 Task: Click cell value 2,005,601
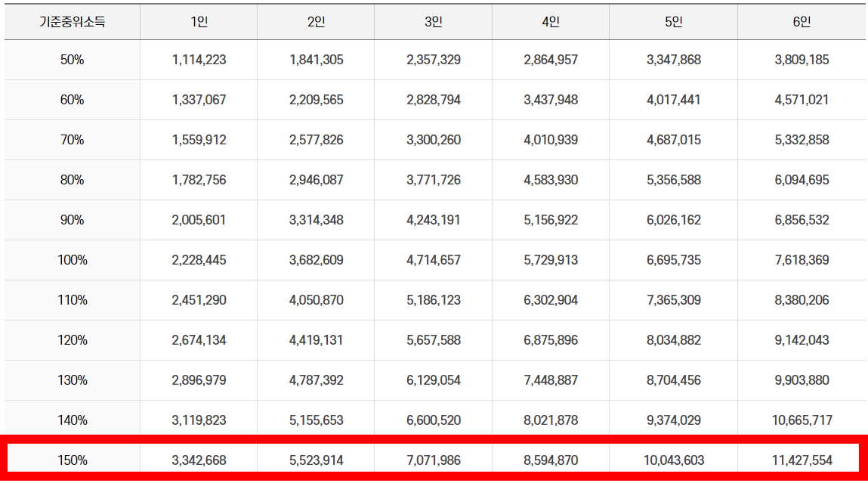tap(199, 220)
